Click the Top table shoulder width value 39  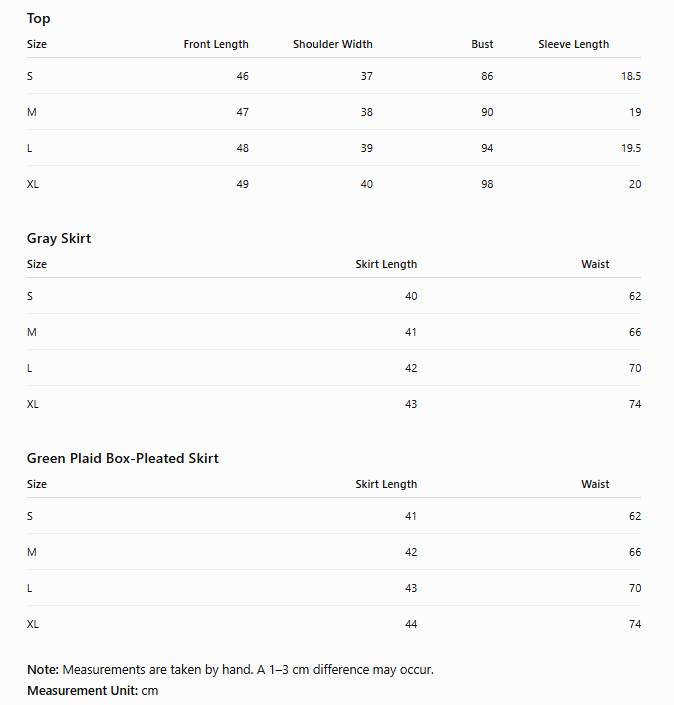(x=366, y=148)
